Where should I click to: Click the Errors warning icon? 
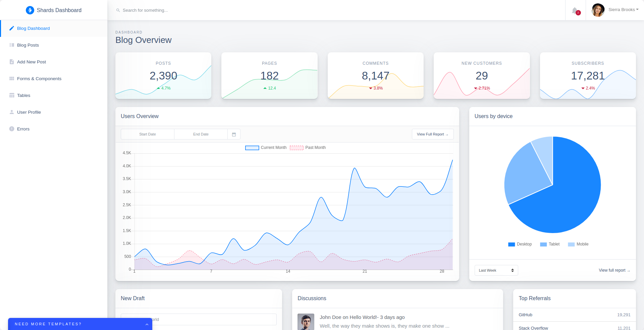[12, 129]
